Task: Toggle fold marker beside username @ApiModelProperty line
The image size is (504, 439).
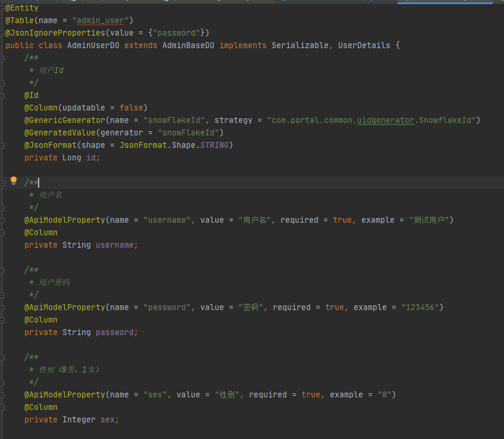Action: (x=2, y=220)
